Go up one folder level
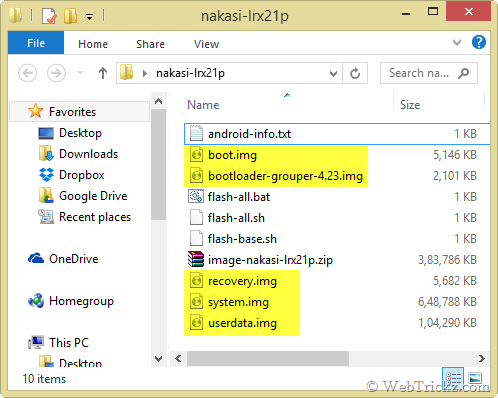This screenshot has width=498, height=398. [x=103, y=73]
